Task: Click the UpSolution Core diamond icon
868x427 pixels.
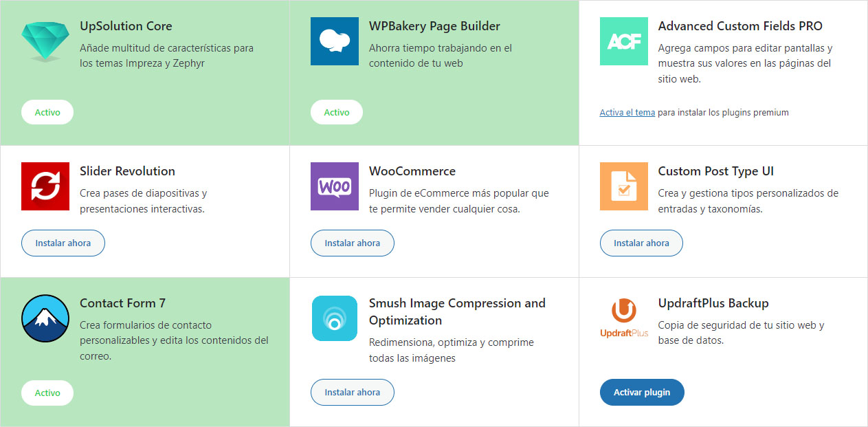Action: 45,41
